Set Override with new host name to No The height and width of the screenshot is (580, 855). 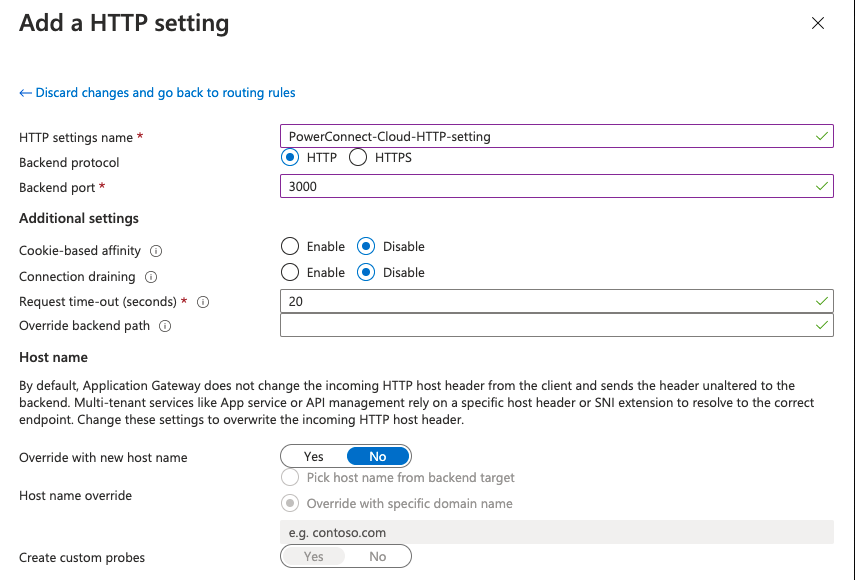click(377, 456)
